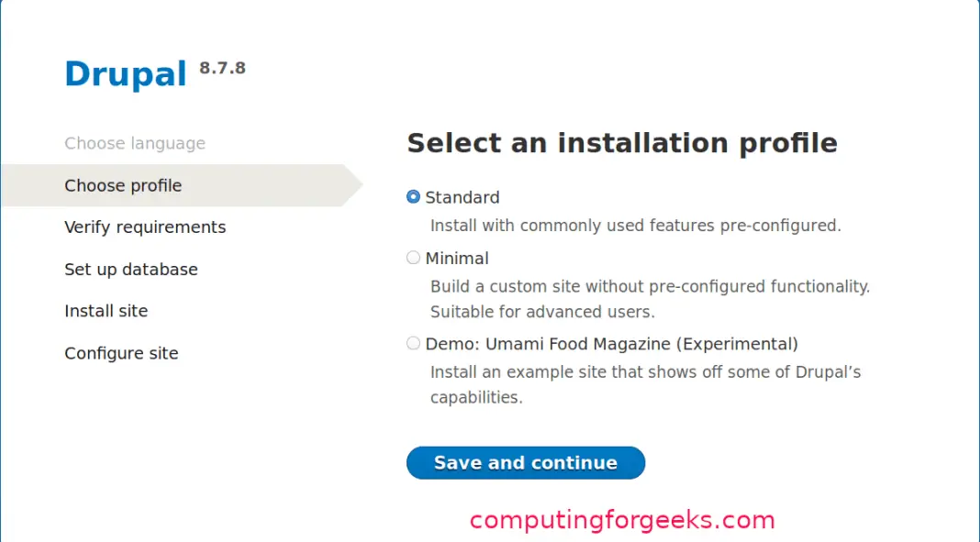Open the Choose language step
Screen dimensions: 980x542
[135, 143]
